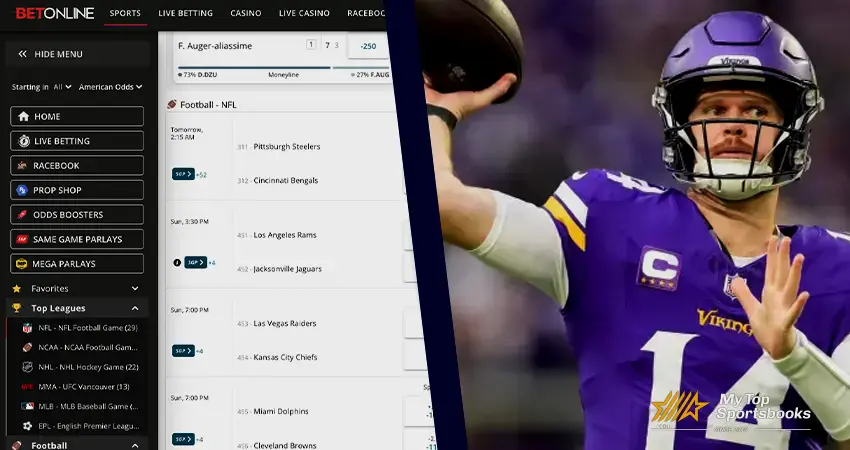Switch to the Live Casino tab
The width and height of the screenshot is (850, 450).
304,13
